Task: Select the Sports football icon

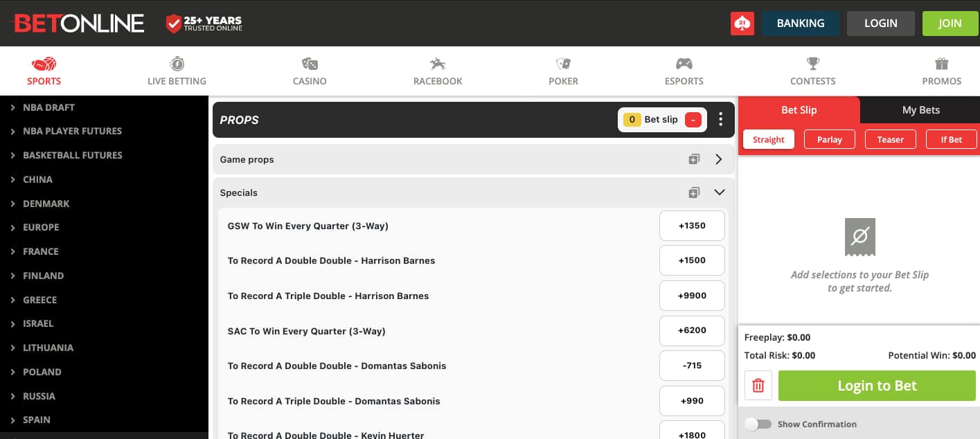Action: 44,64
